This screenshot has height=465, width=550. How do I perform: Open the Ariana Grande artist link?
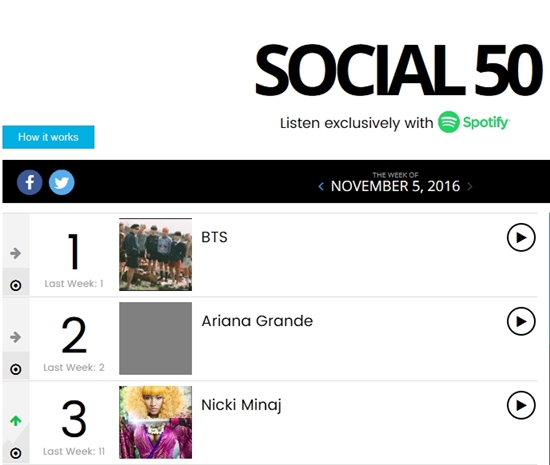[x=257, y=321]
